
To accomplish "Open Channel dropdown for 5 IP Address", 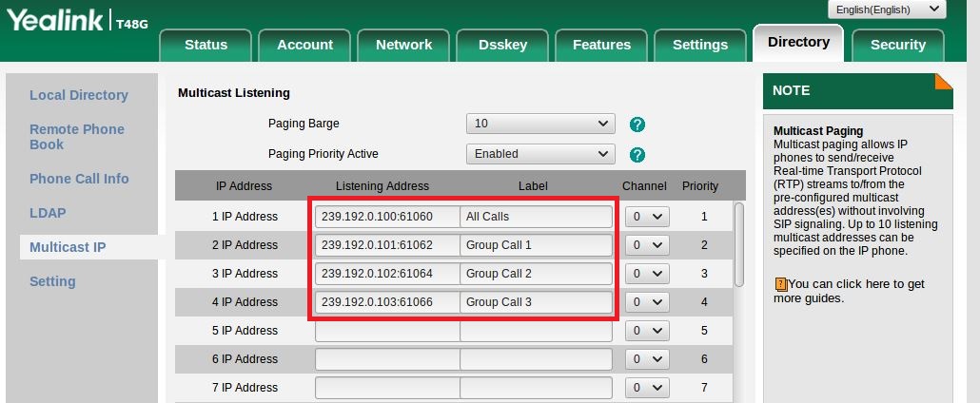I will click(x=648, y=331).
